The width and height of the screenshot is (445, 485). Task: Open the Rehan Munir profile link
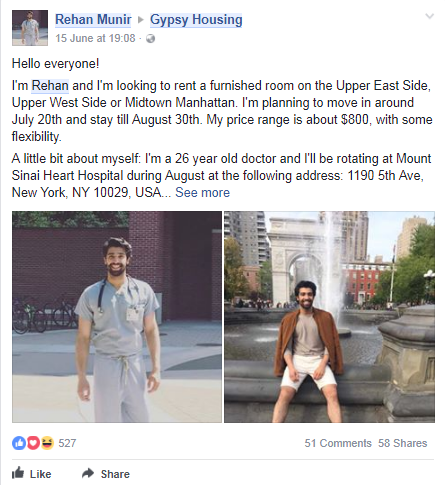[93, 19]
